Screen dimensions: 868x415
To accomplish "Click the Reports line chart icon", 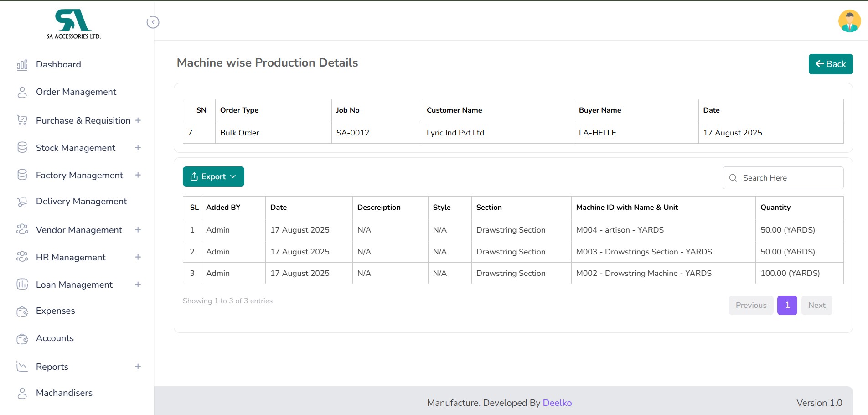I will point(22,366).
